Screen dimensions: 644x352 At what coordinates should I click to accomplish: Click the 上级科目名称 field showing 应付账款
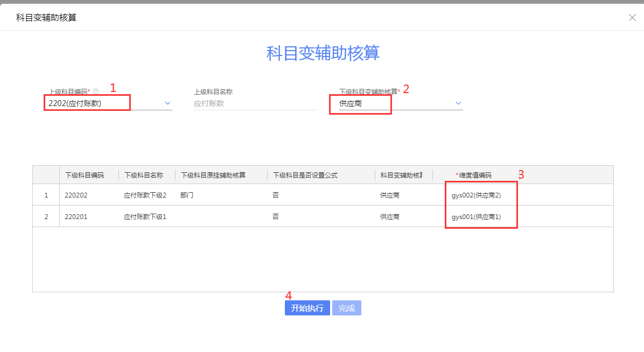[255, 103]
